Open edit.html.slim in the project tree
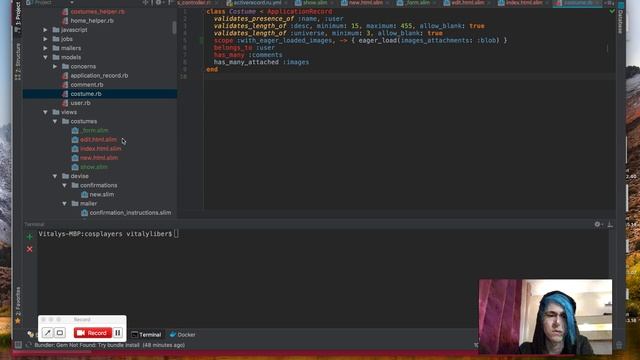The height and width of the screenshot is (360, 640). click(98, 140)
